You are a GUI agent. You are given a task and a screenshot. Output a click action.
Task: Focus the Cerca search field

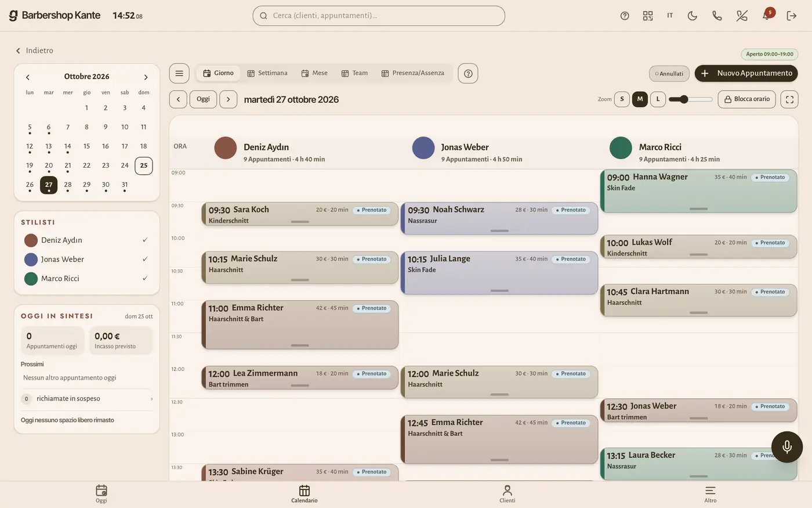click(x=379, y=16)
